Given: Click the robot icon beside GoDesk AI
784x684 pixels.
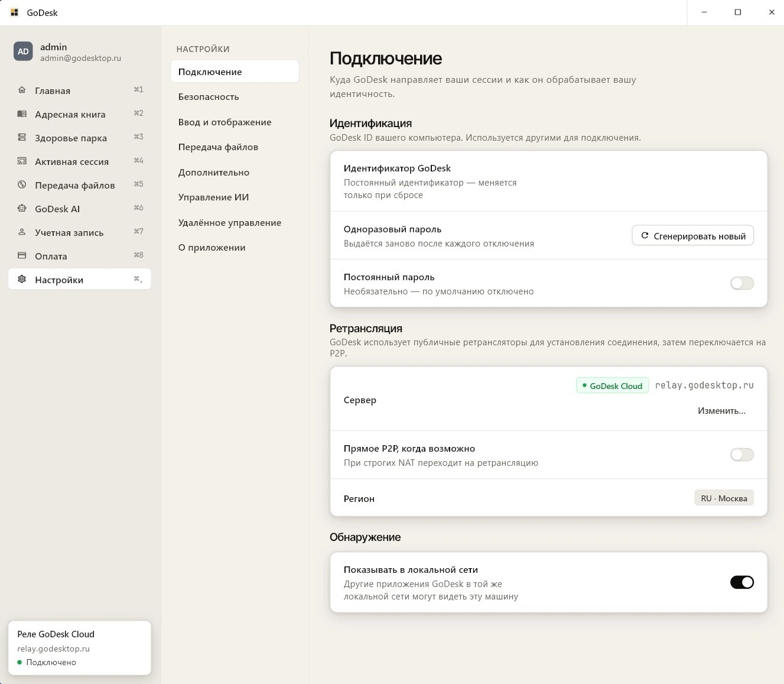Looking at the screenshot, I should 22,208.
